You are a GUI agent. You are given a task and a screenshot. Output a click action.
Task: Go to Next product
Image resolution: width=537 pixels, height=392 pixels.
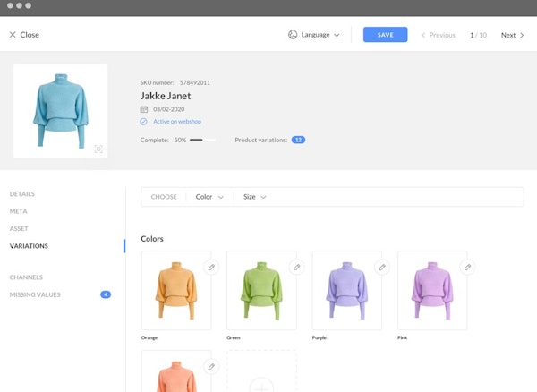point(512,35)
